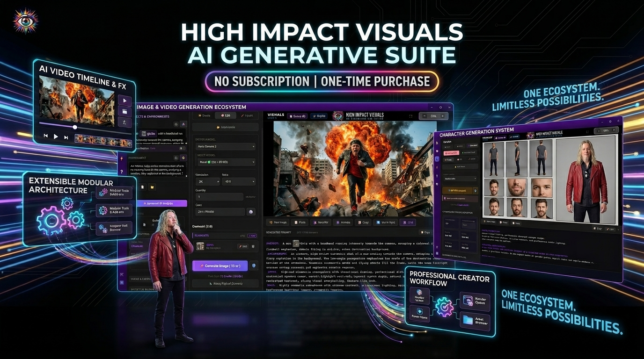The width and height of the screenshot is (644, 359).
Task: Select side-profile full-body thumbnail in Character window
Action: point(516,158)
